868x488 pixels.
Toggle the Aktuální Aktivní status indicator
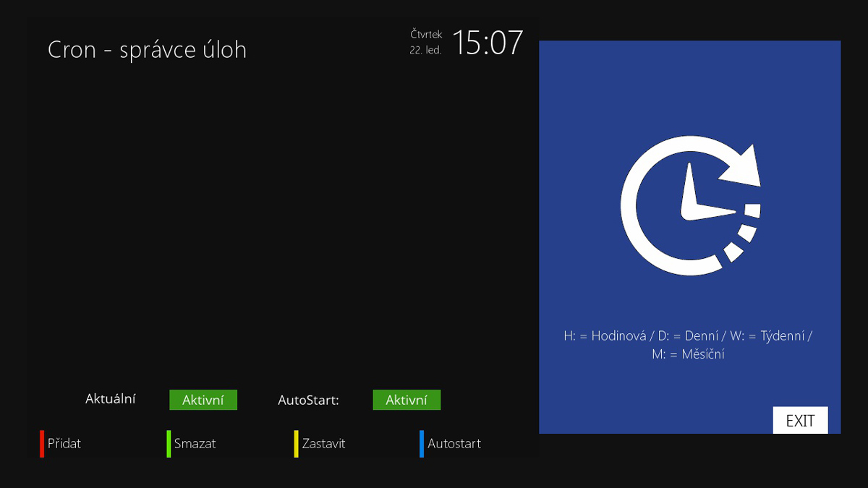click(x=203, y=400)
